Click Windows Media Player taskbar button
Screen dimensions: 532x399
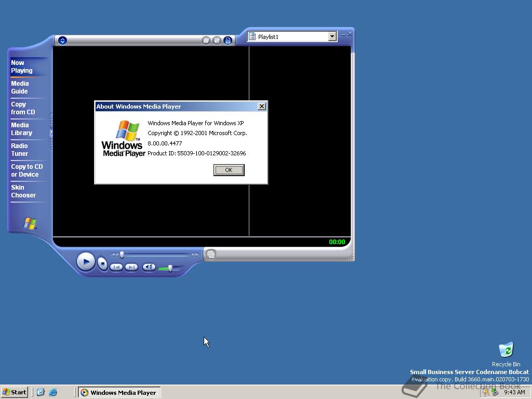click(x=119, y=393)
